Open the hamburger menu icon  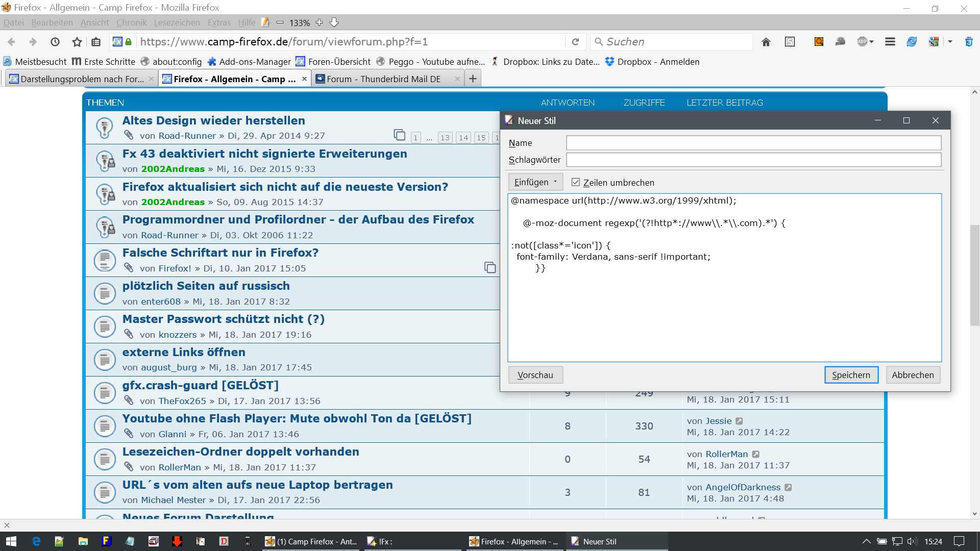890,42
